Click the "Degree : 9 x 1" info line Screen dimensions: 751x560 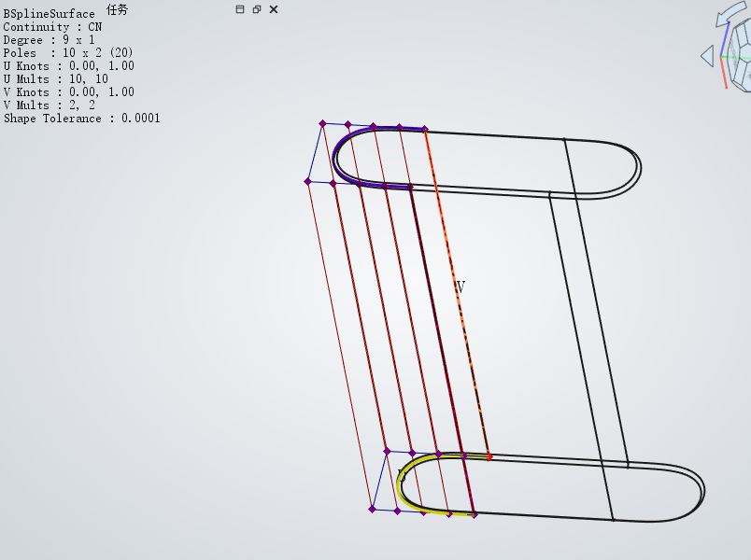[x=49, y=40]
